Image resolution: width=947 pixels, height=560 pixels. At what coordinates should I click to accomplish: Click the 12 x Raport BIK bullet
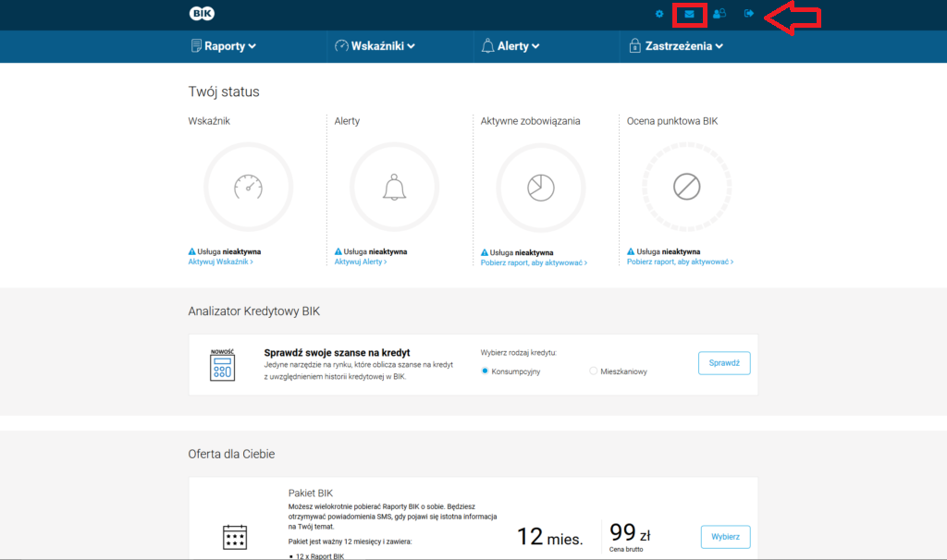click(x=319, y=556)
